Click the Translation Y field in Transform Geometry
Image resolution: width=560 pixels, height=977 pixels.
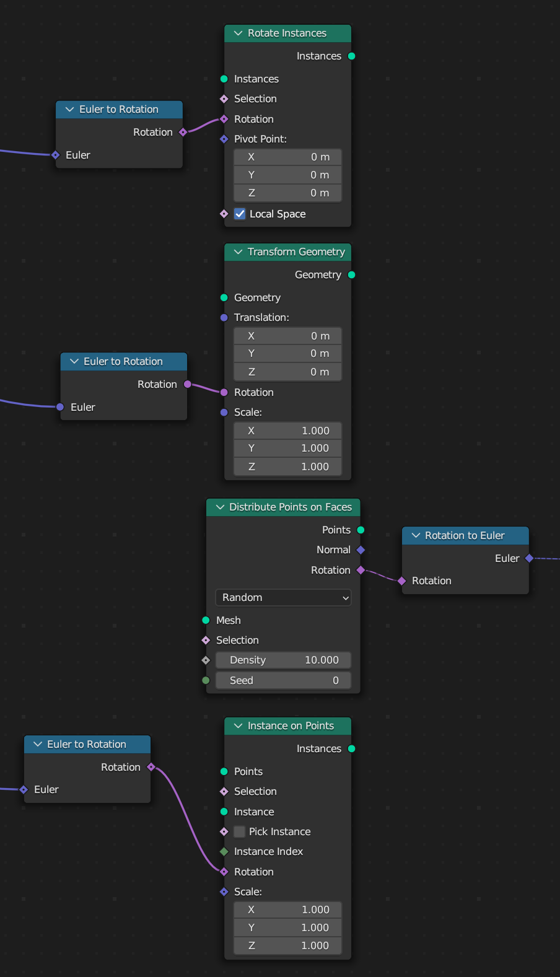click(x=287, y=354)
